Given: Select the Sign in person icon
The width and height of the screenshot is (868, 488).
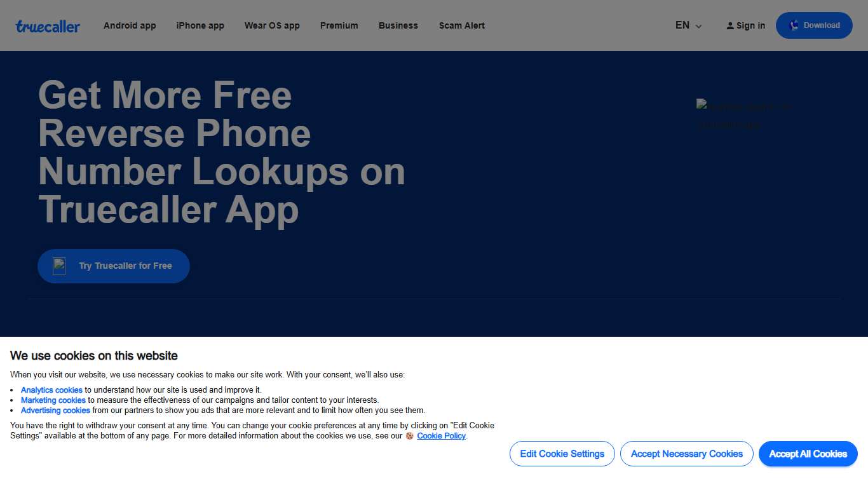Looking at the screenshot, I should [x=729, y=25].
